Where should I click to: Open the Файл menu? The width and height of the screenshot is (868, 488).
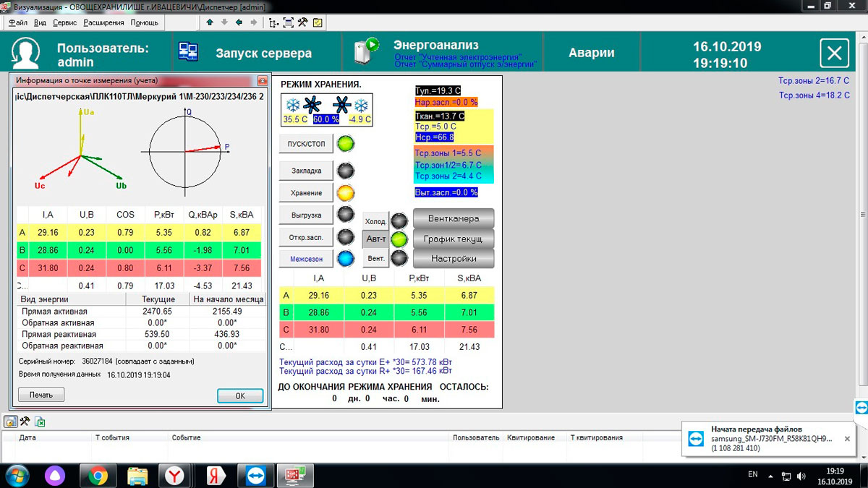pyautogui.click(x=18, y=22)
